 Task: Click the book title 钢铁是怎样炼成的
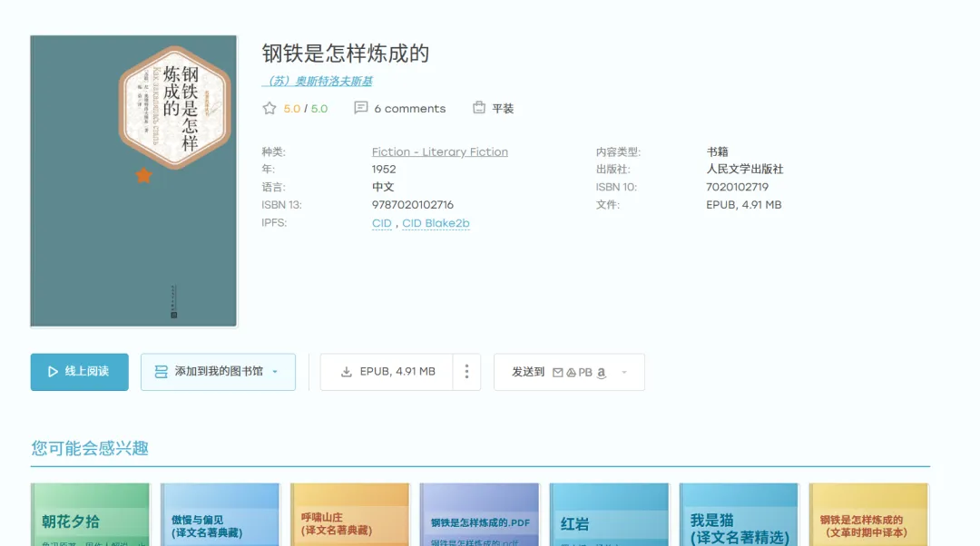pyautogui.click(x=346, y=54)
